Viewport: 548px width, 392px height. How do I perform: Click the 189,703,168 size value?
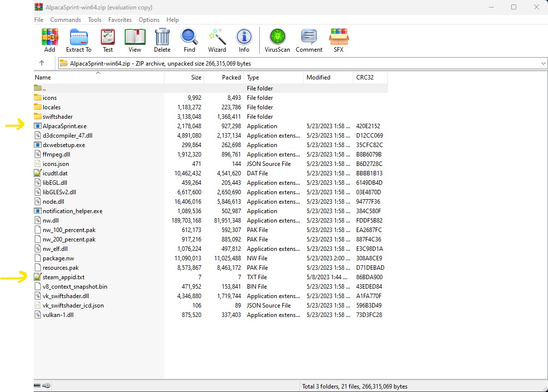pos(186,220)
